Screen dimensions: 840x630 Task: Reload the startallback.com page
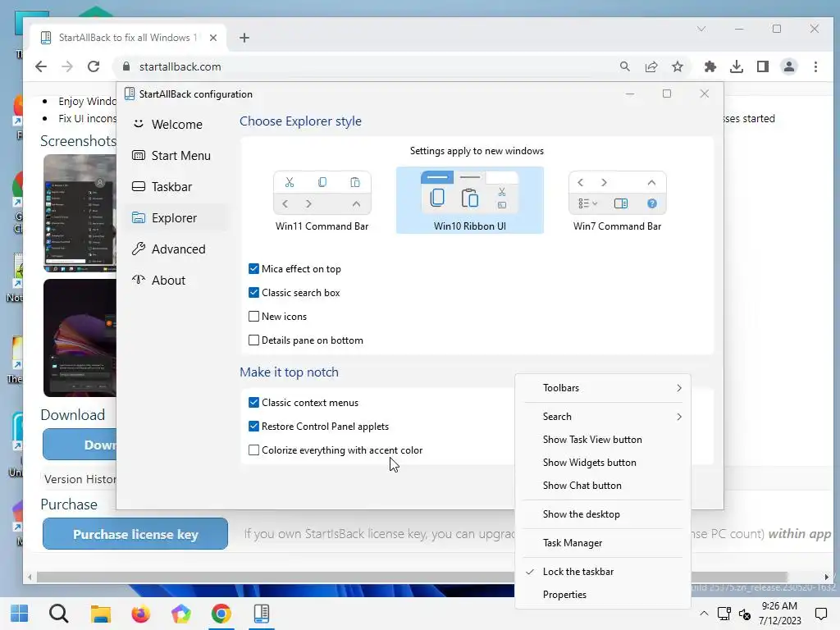[94, 66]
